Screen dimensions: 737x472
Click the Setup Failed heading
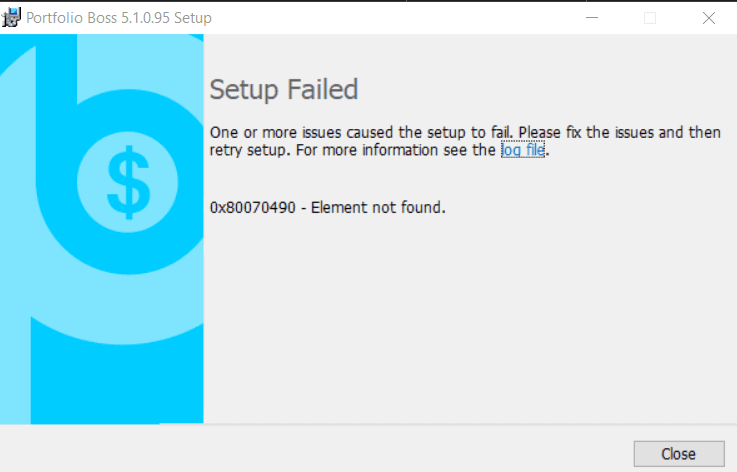[283, 90]
